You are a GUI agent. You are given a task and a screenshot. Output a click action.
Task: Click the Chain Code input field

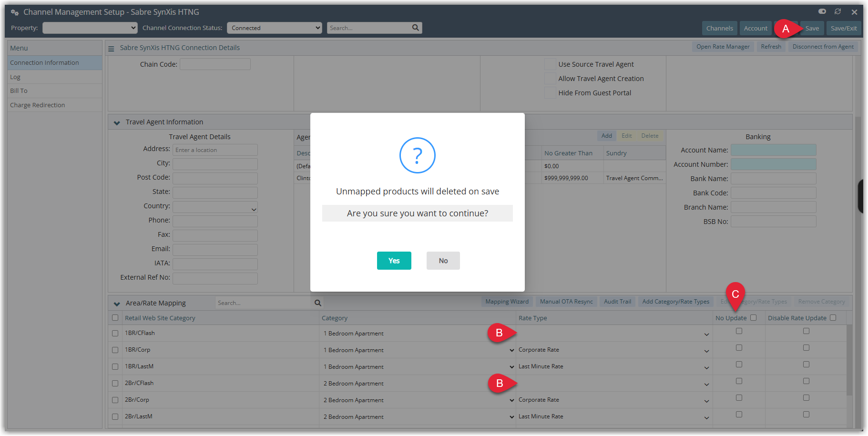215,64
